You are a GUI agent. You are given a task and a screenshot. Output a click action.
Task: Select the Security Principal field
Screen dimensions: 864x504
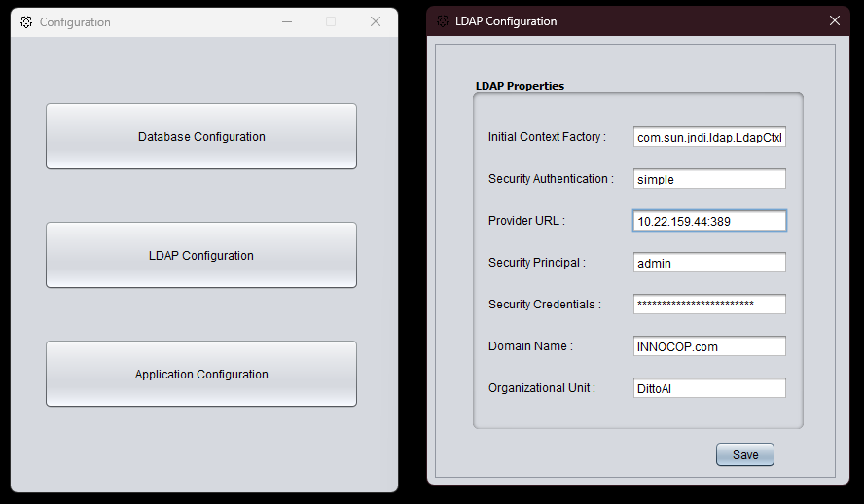(x=709, y=263)
